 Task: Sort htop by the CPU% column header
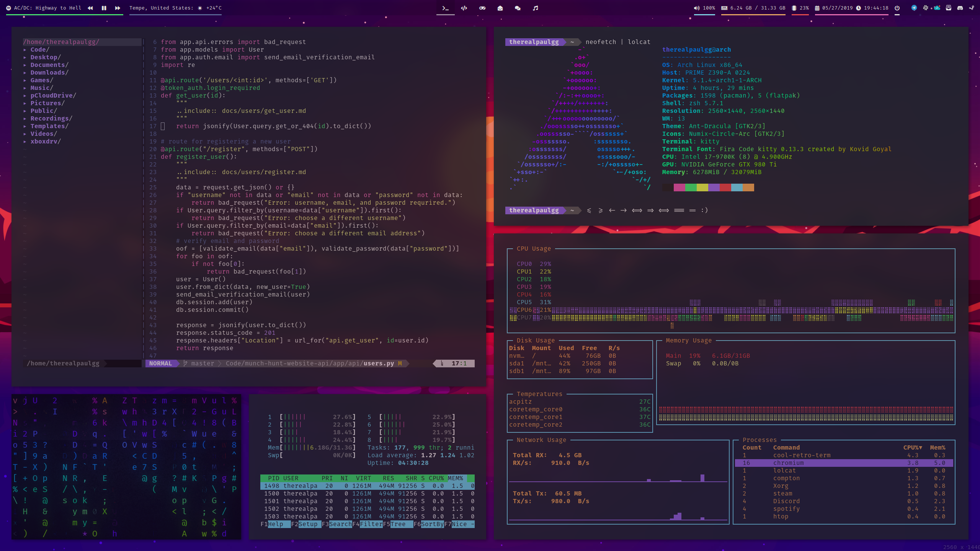(436, 478)
